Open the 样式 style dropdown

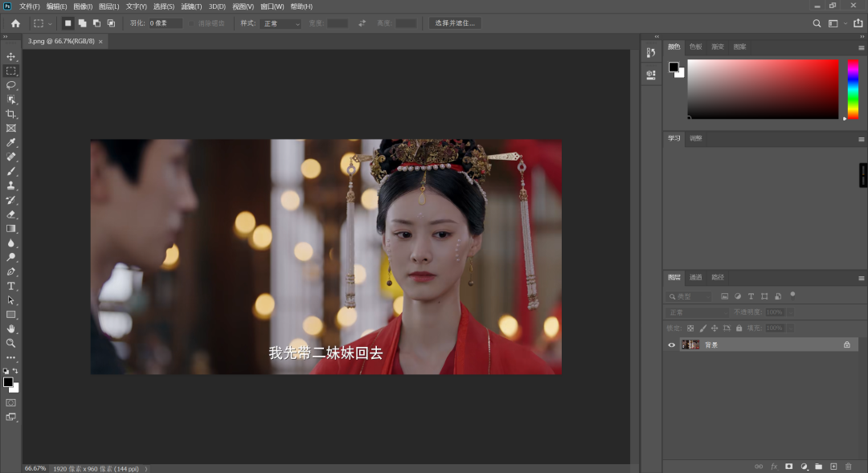coord(280,23)
